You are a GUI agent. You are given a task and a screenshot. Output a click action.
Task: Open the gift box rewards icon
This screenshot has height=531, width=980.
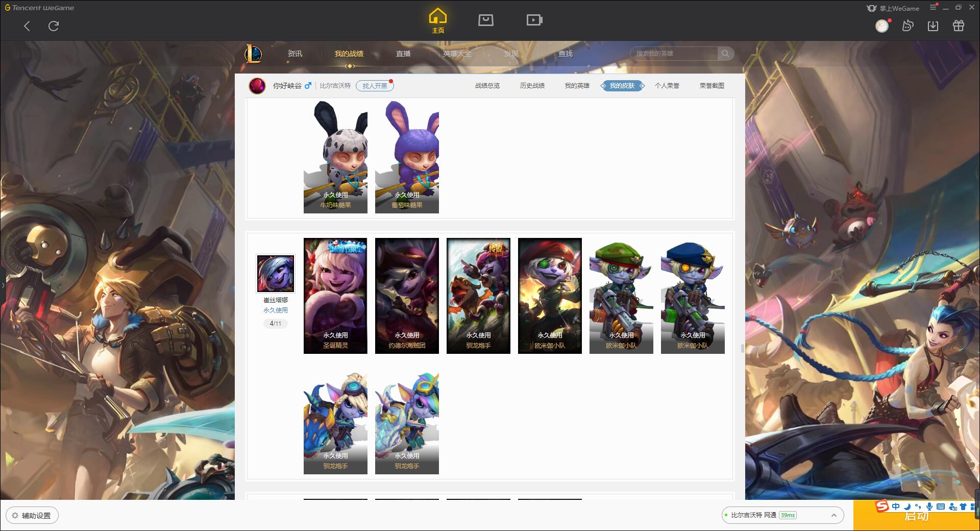959,26
